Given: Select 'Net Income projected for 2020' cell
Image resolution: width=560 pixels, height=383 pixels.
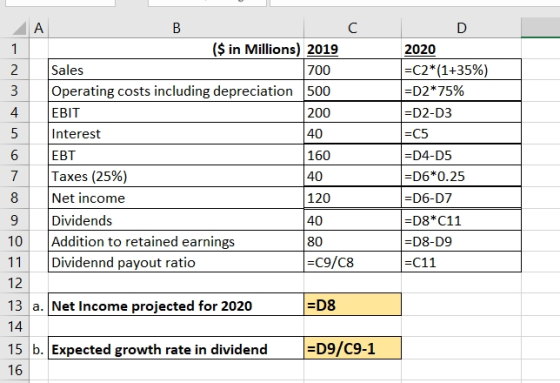Looking at the screenshot, I should tap(176, 305).
